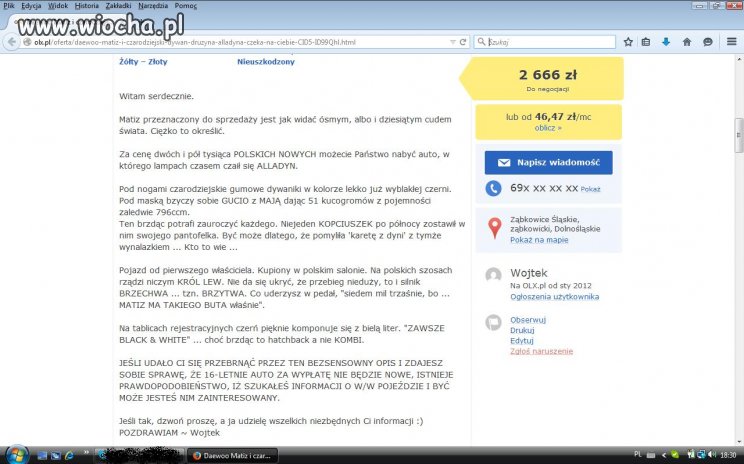Click the Edytuj link

pyautogui.click(x=521, y=341)
